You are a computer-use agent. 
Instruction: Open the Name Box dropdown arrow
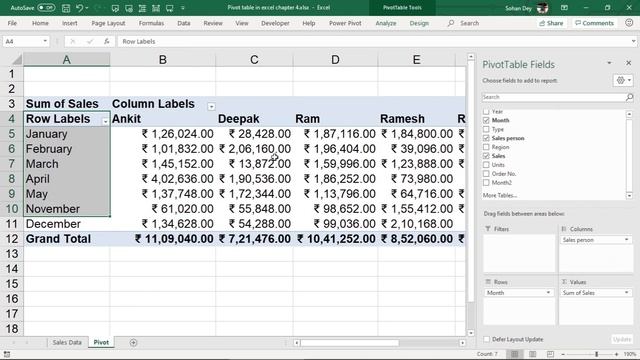(45, 41)
